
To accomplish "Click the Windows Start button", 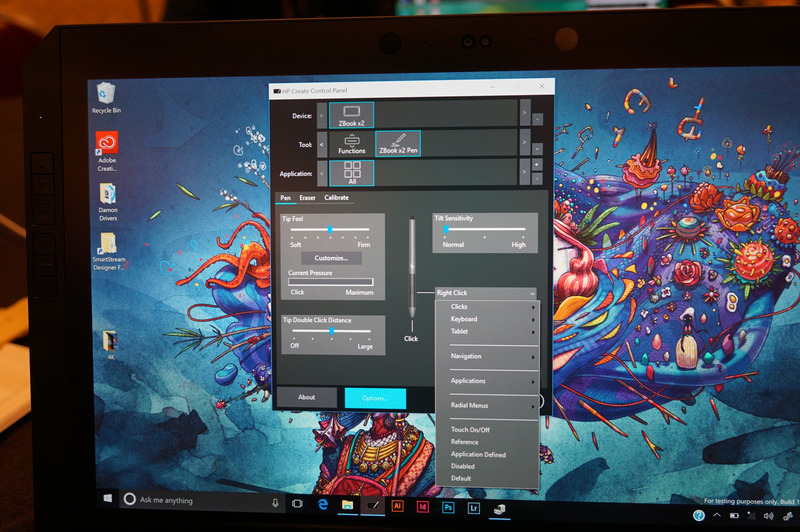I will point(108,498).
